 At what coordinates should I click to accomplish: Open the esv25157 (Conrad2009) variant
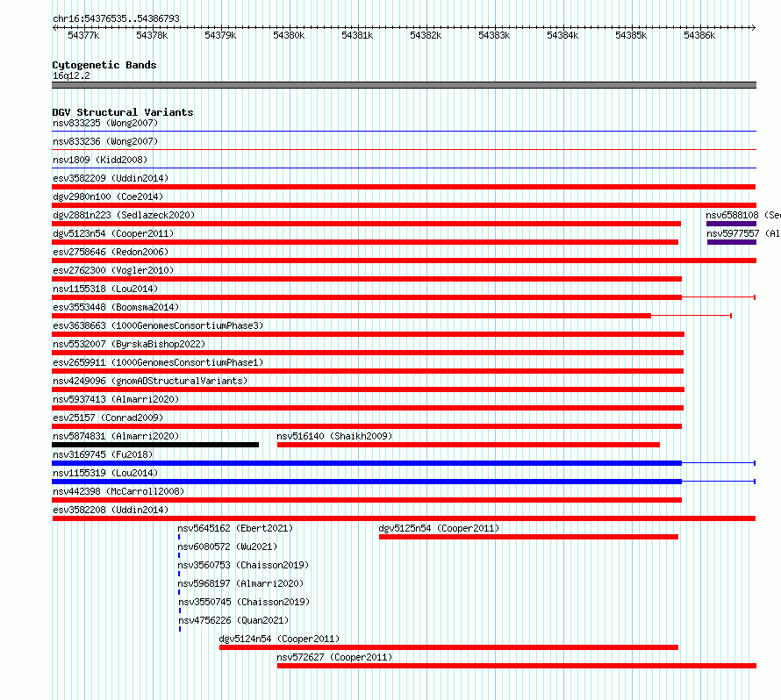coord(108,418)
